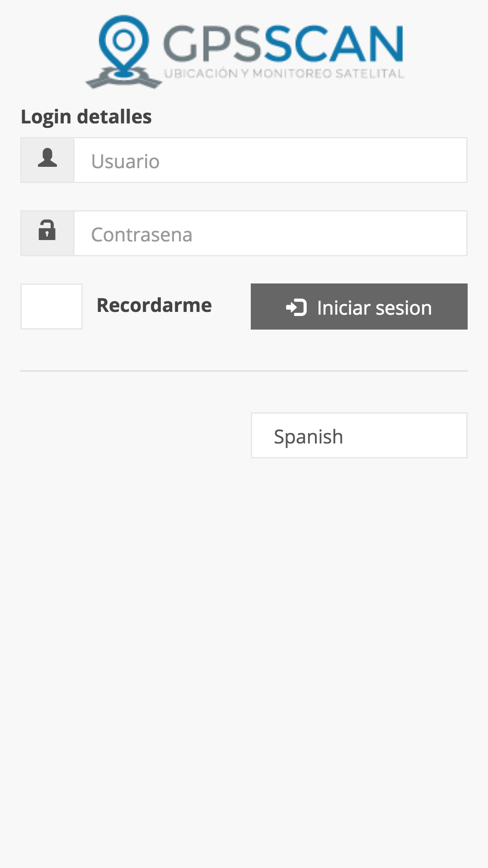Click the user silhouette icon beside Usuario
488x868 pixels.
pos(47,158)
